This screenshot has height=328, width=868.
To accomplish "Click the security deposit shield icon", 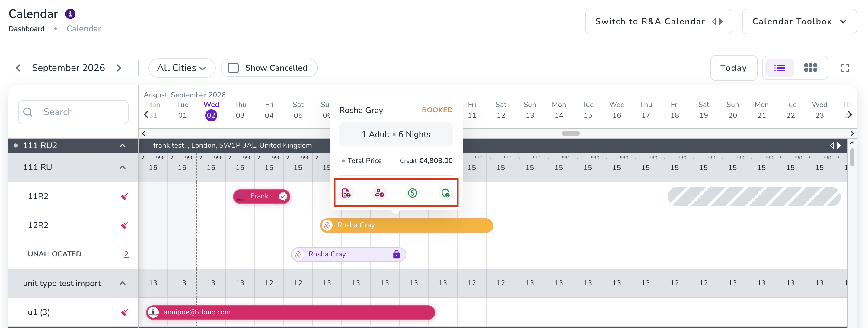I will click(445, 193).
